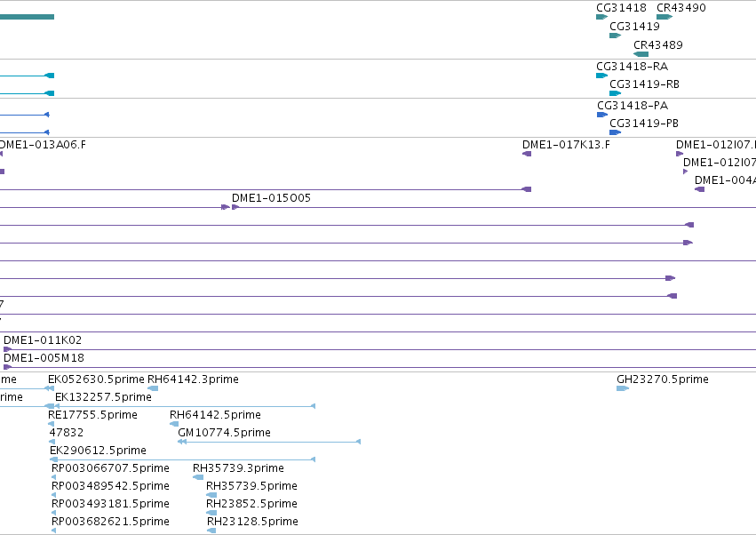Click the 47832 label

67,433
